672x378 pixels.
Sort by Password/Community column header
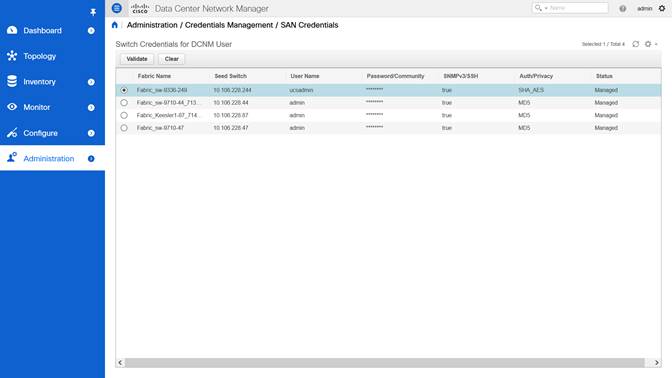click(x=395, y=76)
